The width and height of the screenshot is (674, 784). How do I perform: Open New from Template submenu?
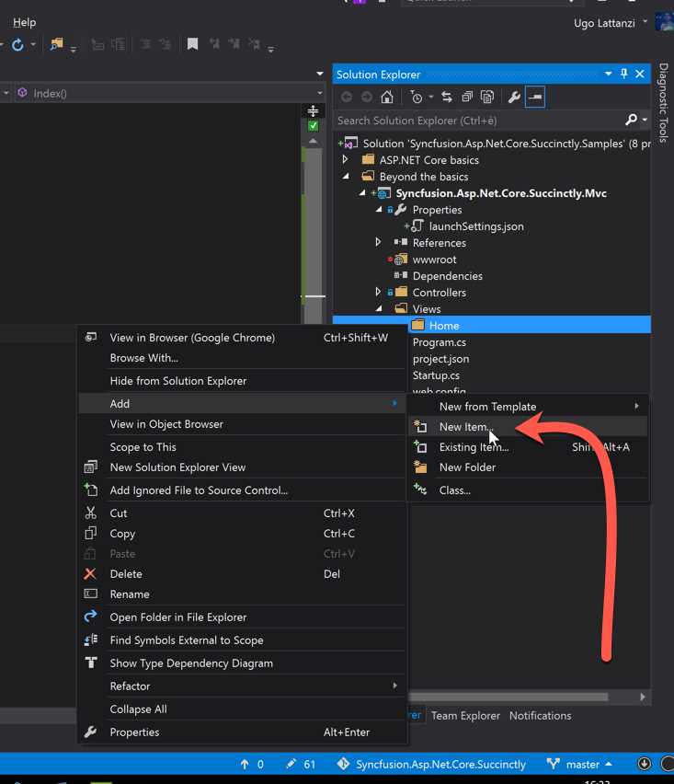(x=528, y=407)
